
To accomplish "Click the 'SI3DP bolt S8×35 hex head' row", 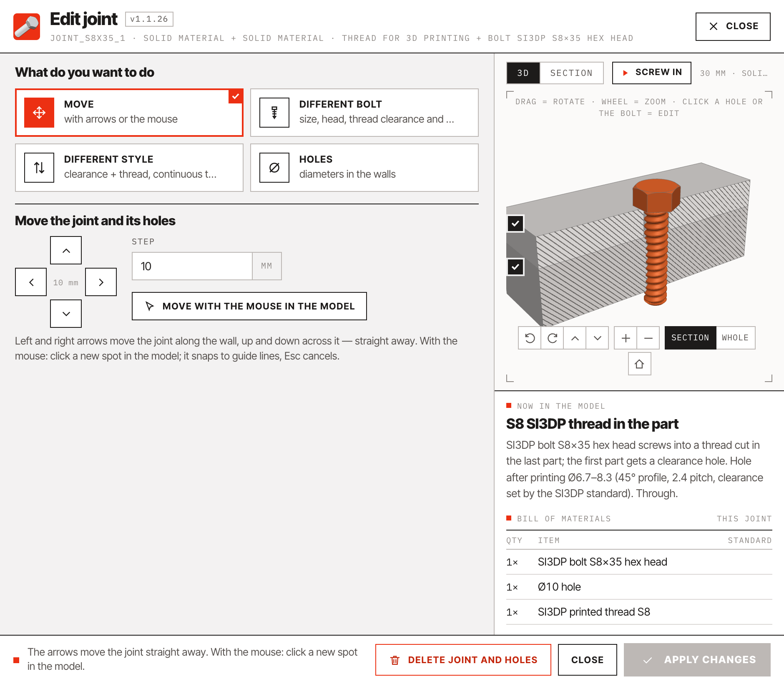I will click(x=639, y=562).
